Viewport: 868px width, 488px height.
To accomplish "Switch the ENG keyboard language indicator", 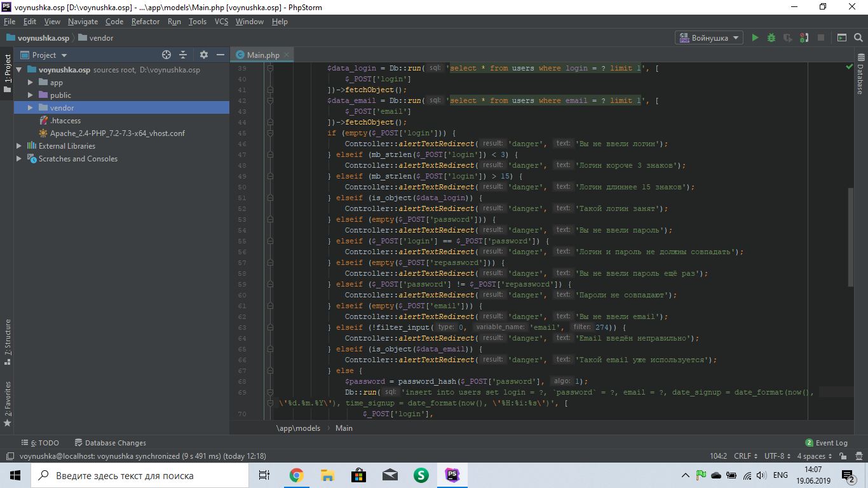I will (780, 475).
